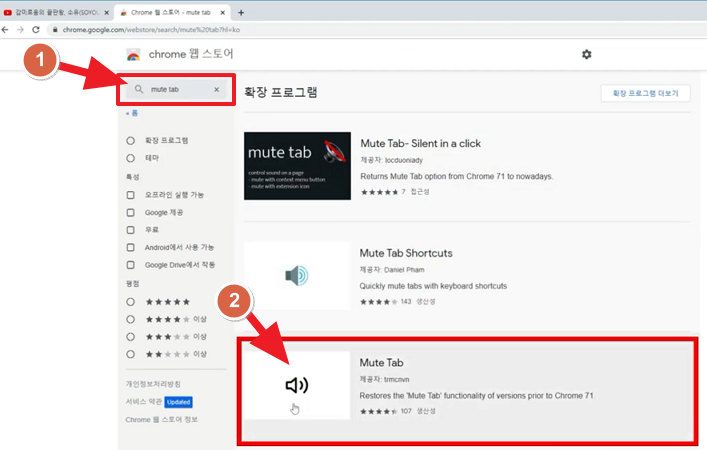Check Android에서 사용 가능 checkbox

(130, 247)
